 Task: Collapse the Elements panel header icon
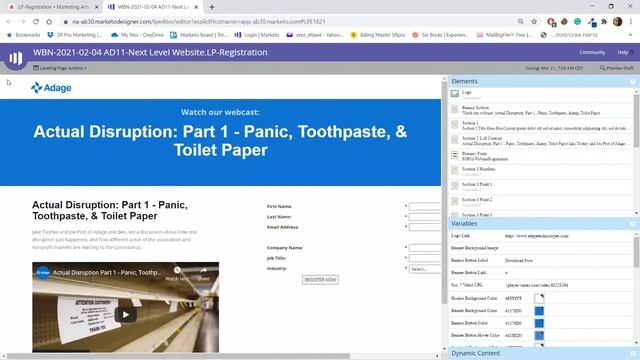tap(632, 81)
